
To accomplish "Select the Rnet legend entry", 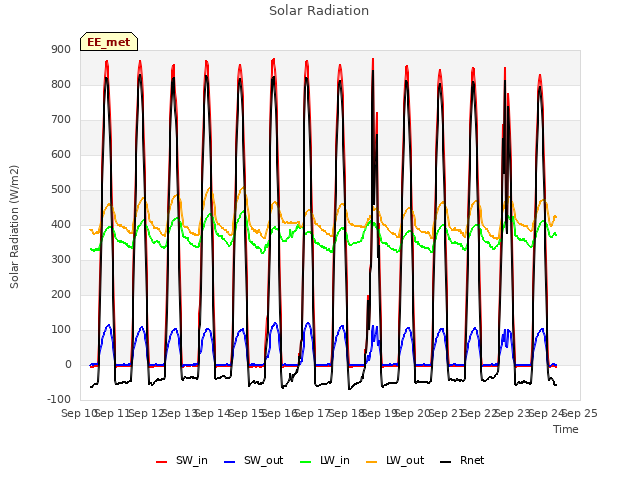I will [x=462, y=460].
